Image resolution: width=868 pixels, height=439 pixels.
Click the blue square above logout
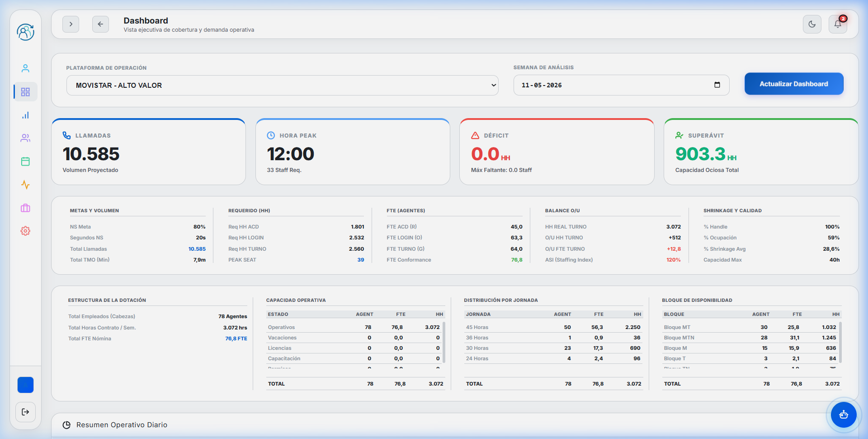pos(25,385)
